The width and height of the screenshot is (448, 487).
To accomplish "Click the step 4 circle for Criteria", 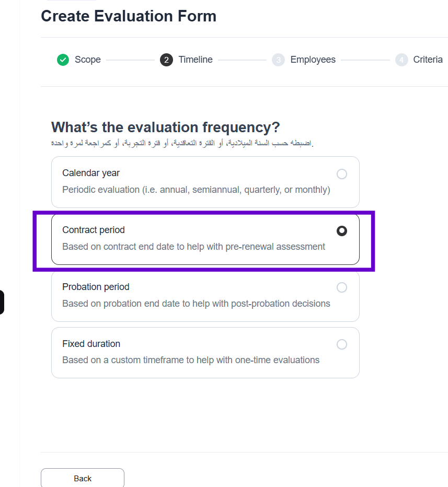I will point(401,60).
